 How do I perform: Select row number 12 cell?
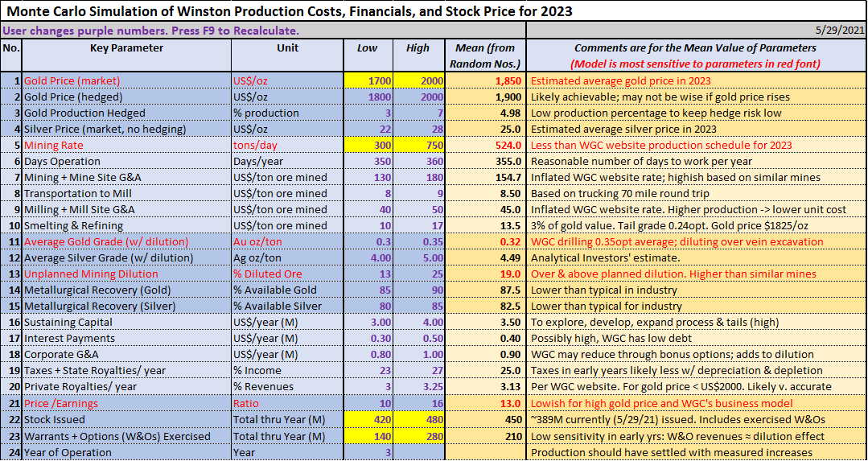click(x=11, y=258)
